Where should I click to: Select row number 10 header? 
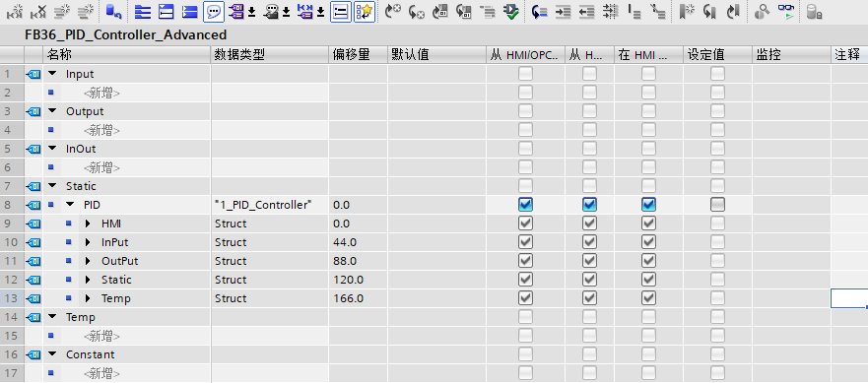pos(12,242)
